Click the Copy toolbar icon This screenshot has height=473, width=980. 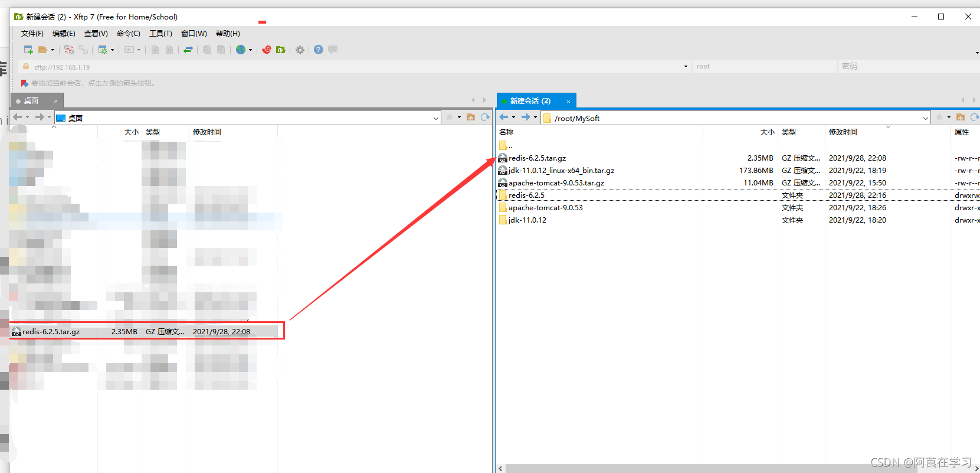pyautogui.click(x=207, y=50)
